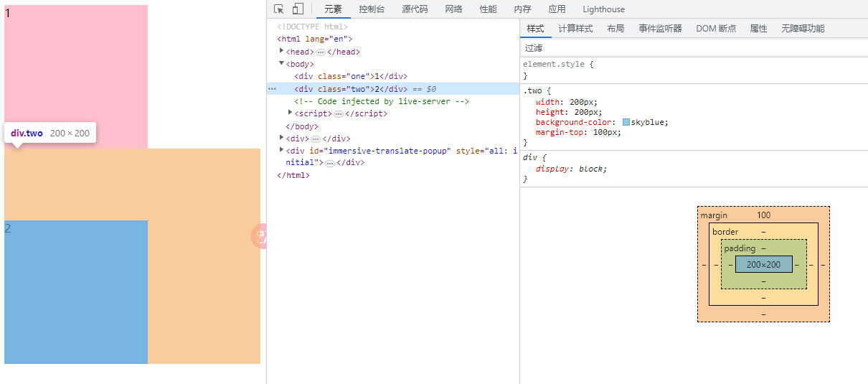The image size is (868, 384).
Task: Click the ellipsis badge inside script tag
Action: (339, 114)
